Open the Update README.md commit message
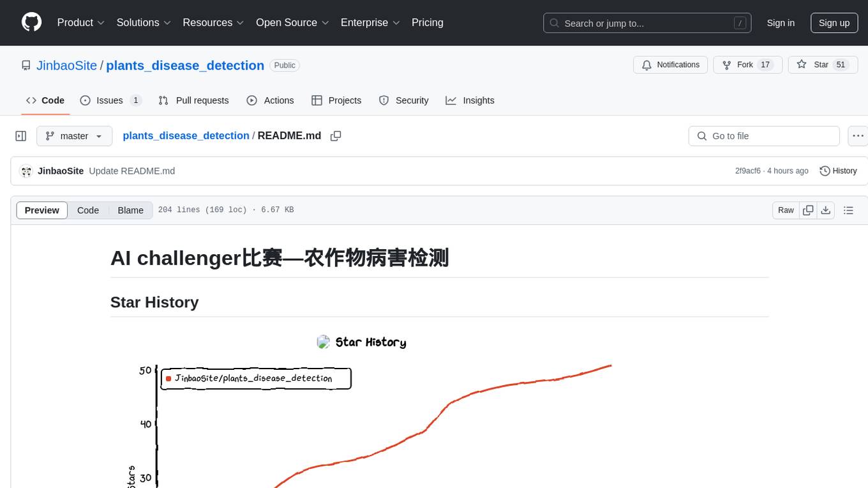Viewport: 868px width, 488px height. 132,171
